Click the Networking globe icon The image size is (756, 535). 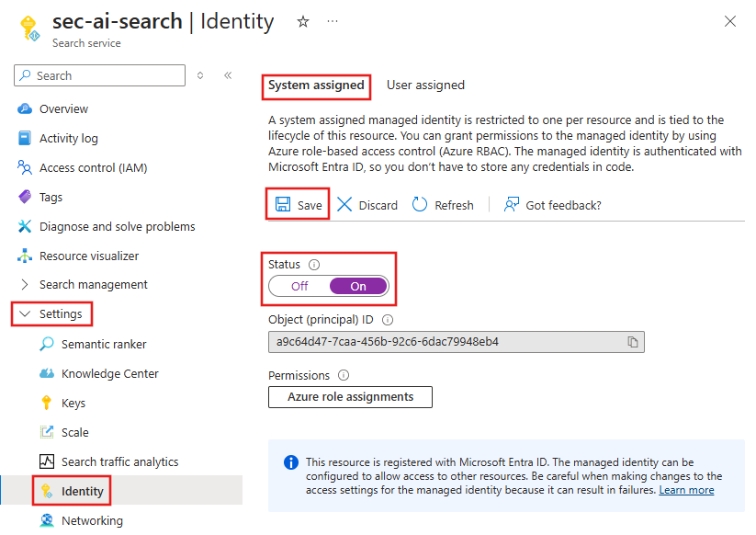tap(47, 520)
